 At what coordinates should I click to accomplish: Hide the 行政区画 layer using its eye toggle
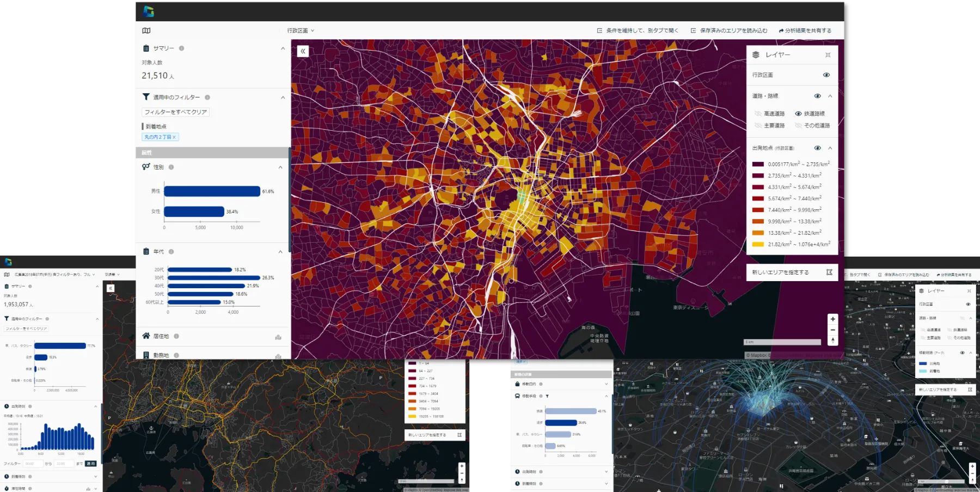[x=826, y=75]
